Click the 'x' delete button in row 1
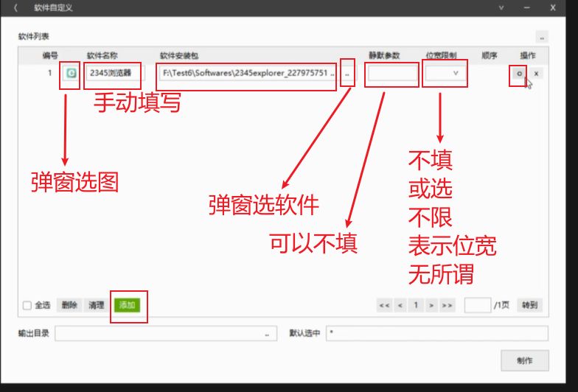 536,74
